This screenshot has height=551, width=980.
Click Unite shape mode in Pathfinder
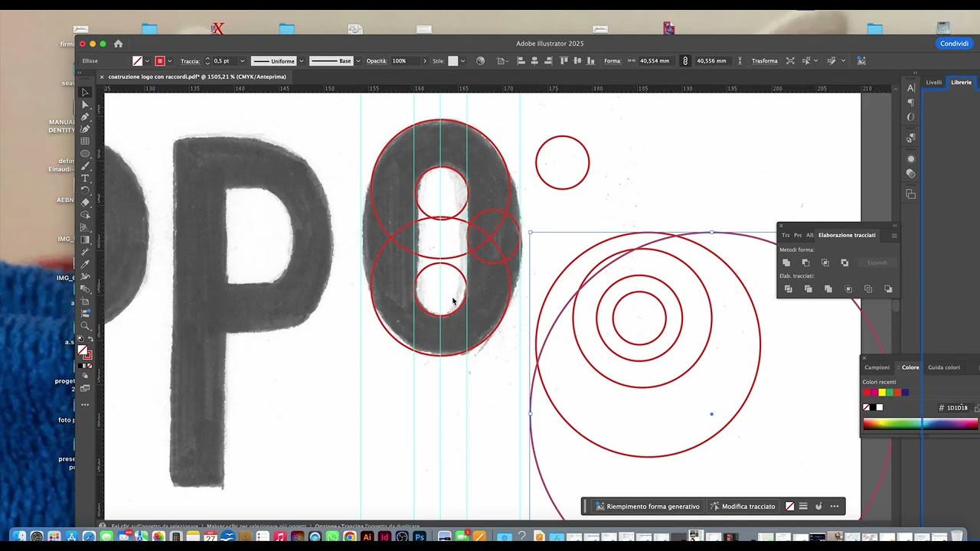click(786, 262)
